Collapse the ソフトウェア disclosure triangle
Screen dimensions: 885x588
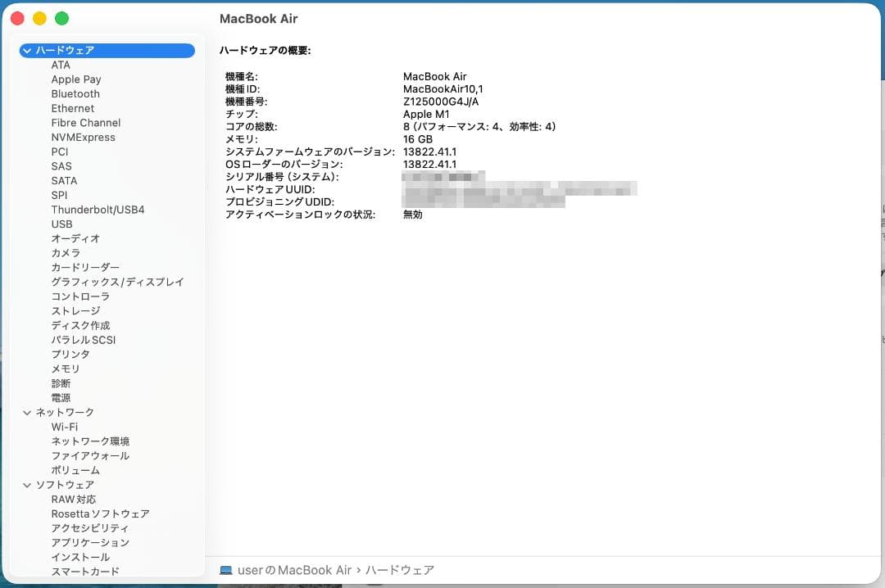[x=27, y=484]
